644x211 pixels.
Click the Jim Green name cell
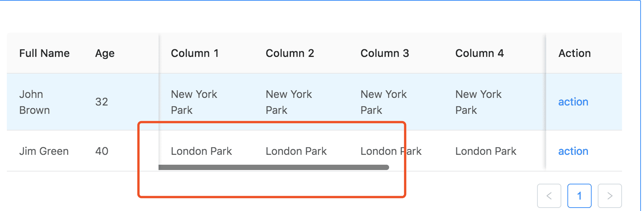point(44,151)
